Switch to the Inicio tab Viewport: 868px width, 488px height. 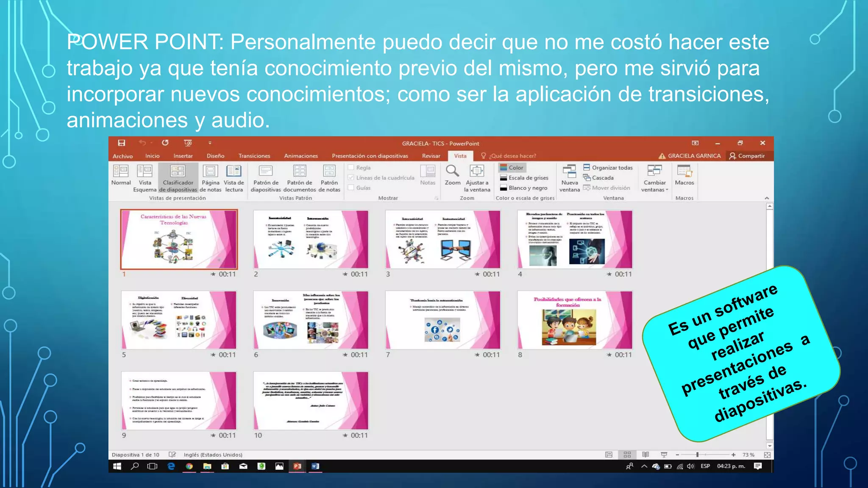click(x=153, y=156)
